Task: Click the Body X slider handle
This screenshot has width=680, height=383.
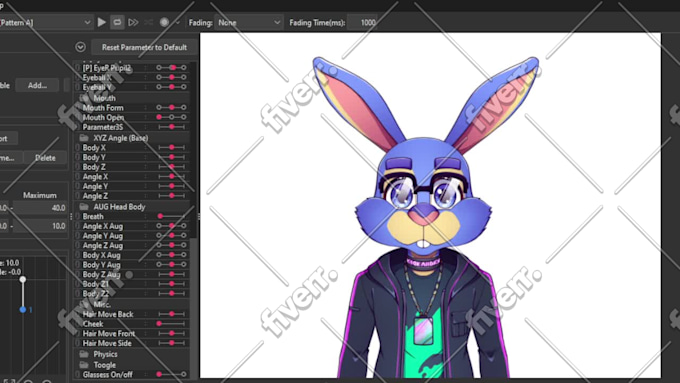Action: (172, 147)
